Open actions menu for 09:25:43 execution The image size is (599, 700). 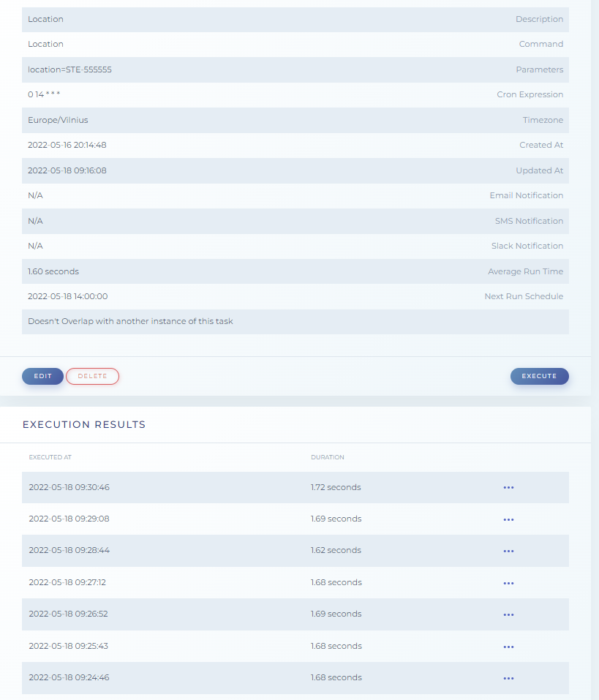tap(508, 646)
